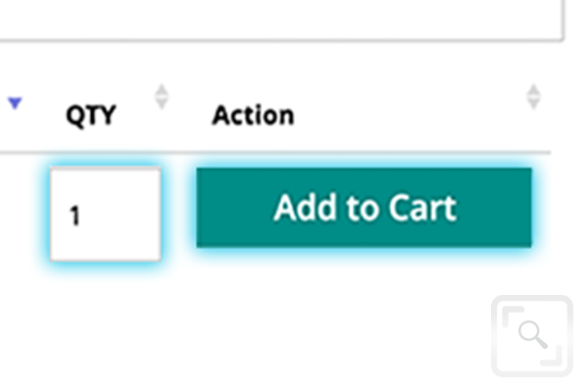The height and width of the screenshot is (392, 588).
Task: Click the magnifying glass in the corner frame
Action: tap(533, 334)
